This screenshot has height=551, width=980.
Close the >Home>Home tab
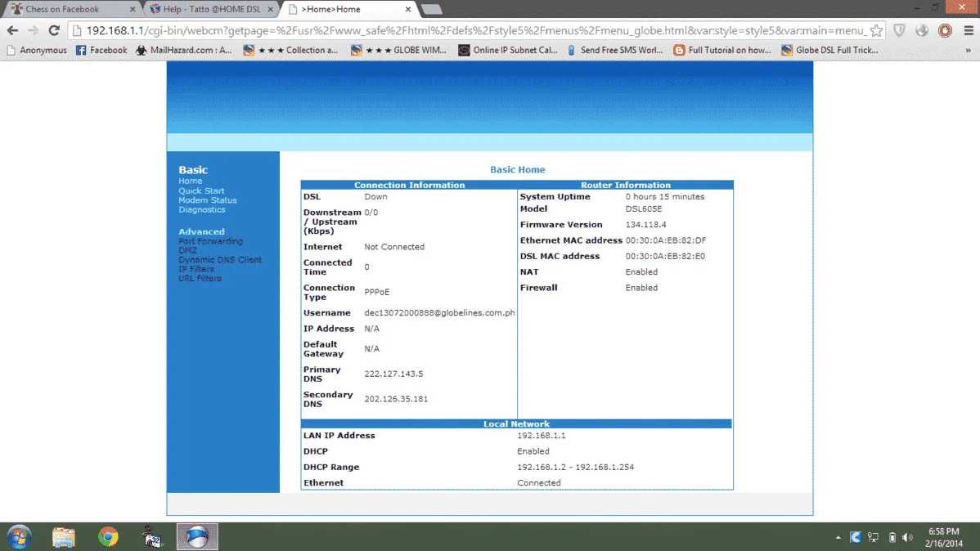408,9
